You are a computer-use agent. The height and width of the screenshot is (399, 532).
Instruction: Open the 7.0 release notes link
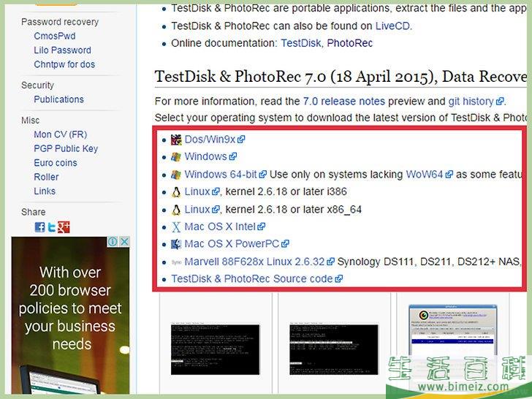[x=344, y=102]
